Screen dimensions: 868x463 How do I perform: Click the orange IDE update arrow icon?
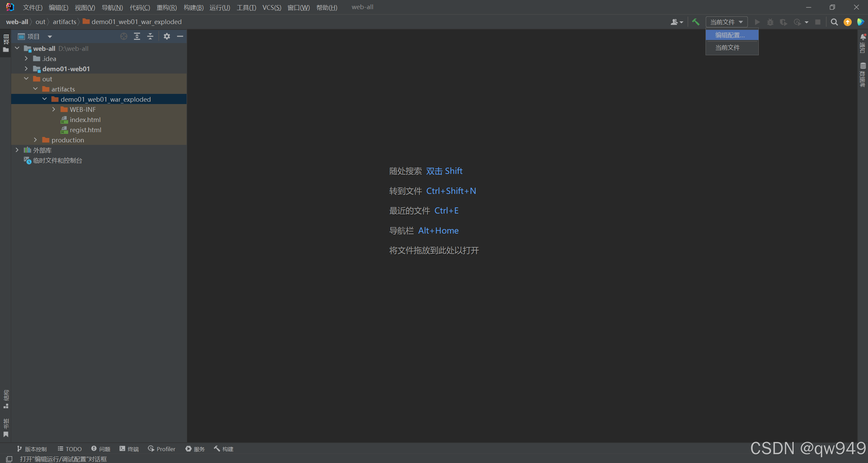[x=847, y=22]
